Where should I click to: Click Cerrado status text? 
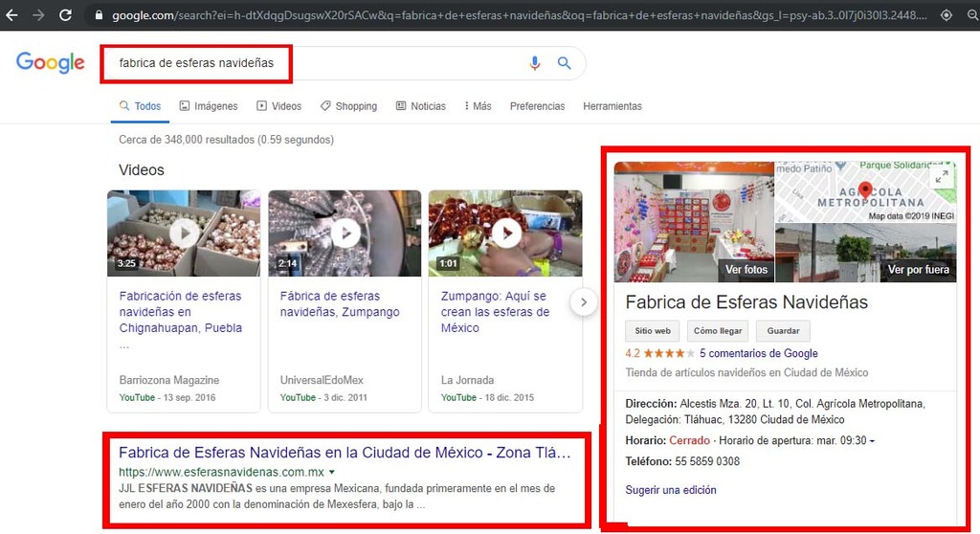click(x=689, y=441)
